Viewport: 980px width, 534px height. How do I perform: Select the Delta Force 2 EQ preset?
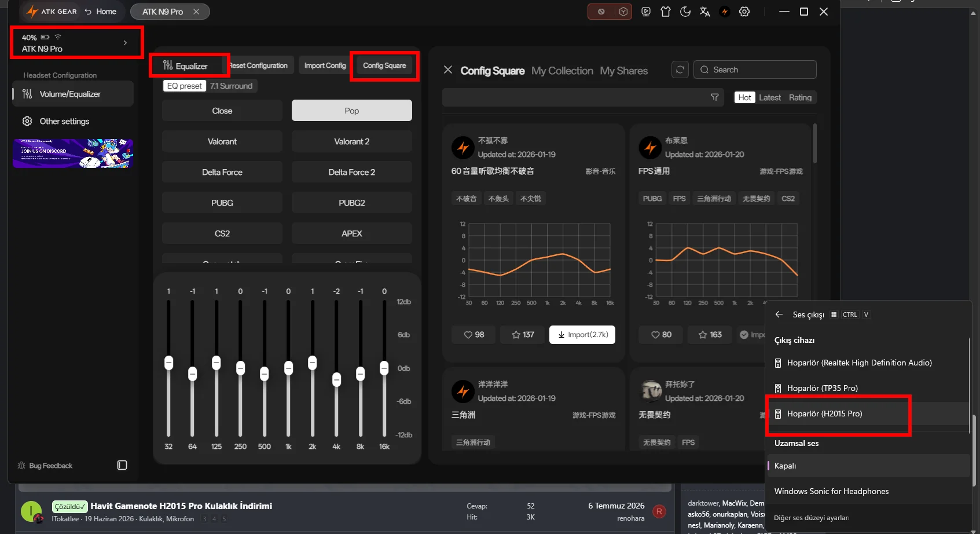(x=352, y=172)
